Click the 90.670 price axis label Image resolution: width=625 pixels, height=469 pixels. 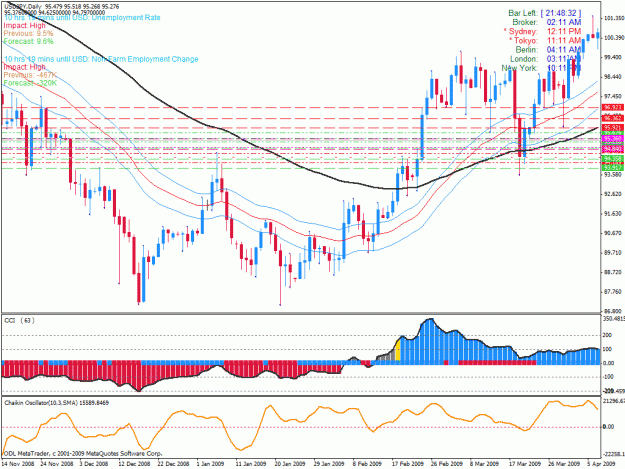613,233
